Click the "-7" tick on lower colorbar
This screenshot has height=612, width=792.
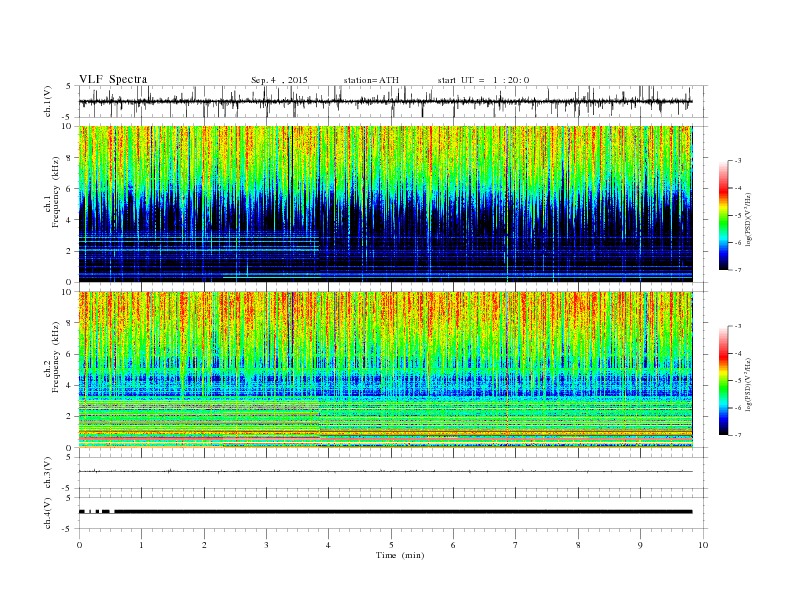738,435
